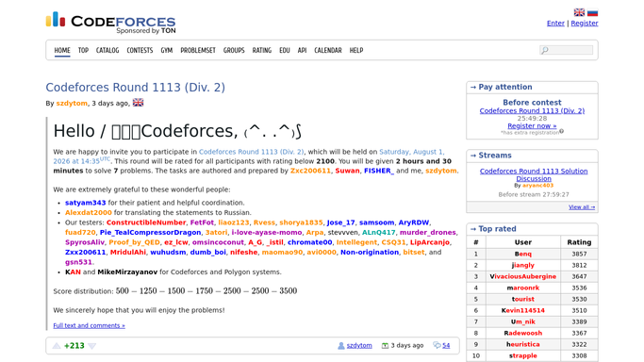
Task: Click the author user icon in the post footer
Action: pos(341,346)
